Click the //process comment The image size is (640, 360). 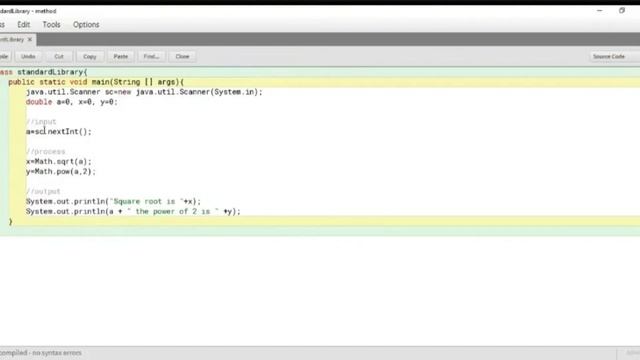pos(46,151)
